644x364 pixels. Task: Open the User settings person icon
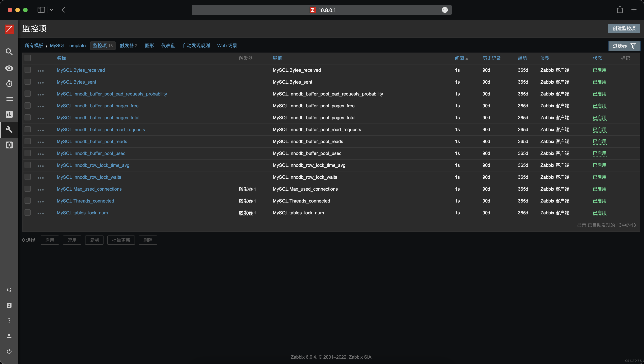pos(9,336)
